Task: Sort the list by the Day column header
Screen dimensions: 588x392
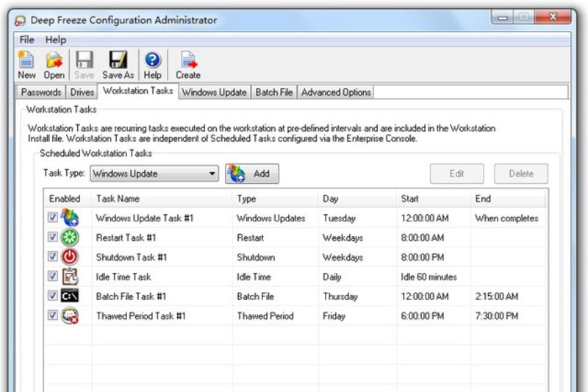Action: pos(329,199)
